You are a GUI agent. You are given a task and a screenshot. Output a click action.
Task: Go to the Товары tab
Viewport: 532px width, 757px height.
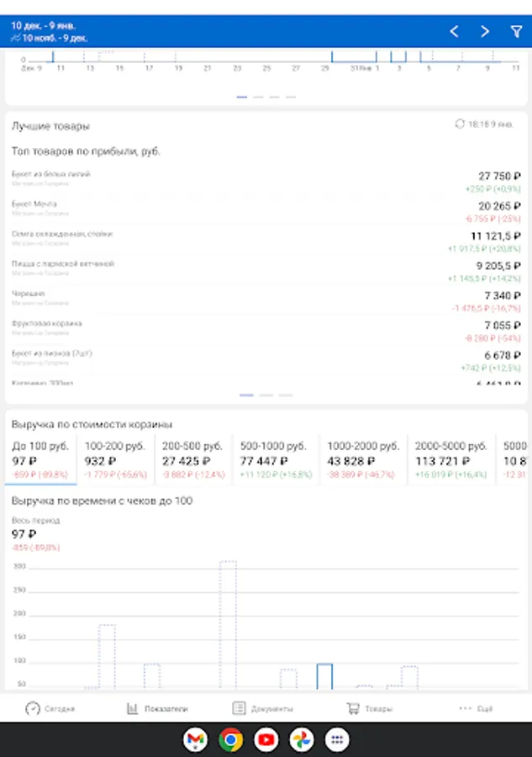coord(370,708)
